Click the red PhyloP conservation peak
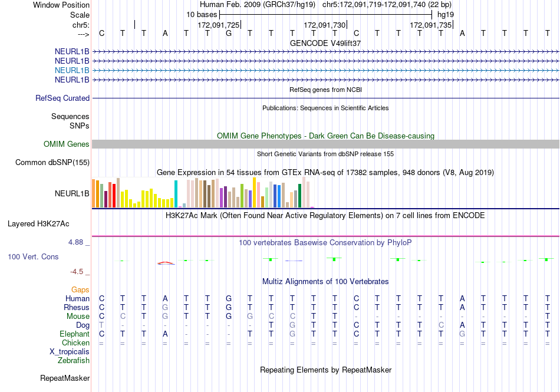This screenshot has width=560, height=392. (166, 263)
